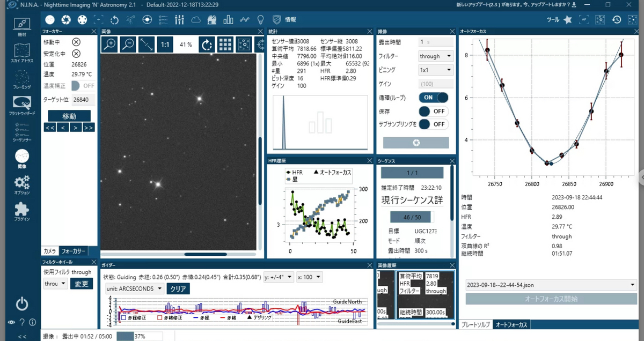Screen dimensions: 644x341
Task: Click the 移動 move button
Action: point(69,116)
